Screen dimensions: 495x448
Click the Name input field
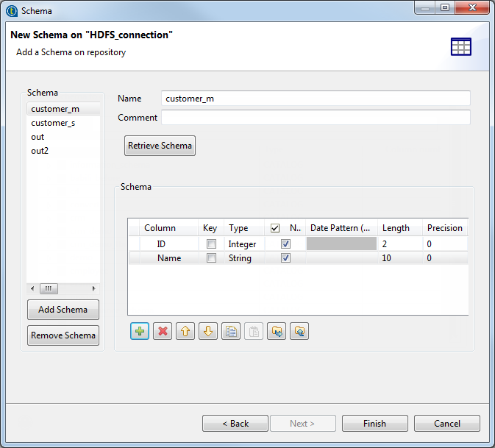click(x=316, y=99)
